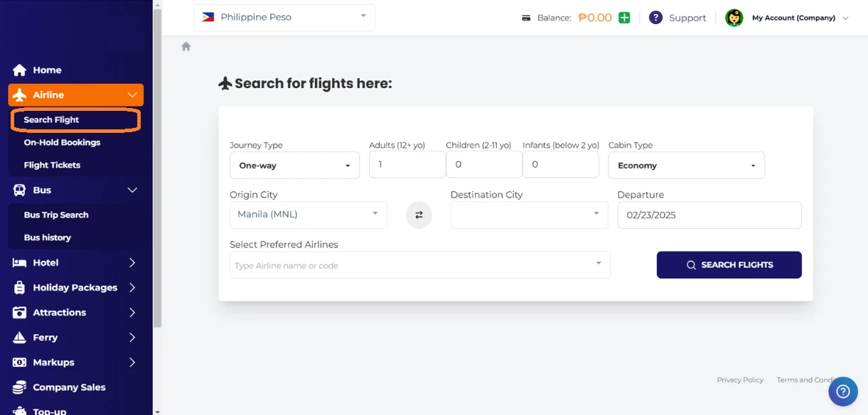Click the Adults count input field
The width and height of the screenshot is (868, 415).
click(x=407, y=165)
